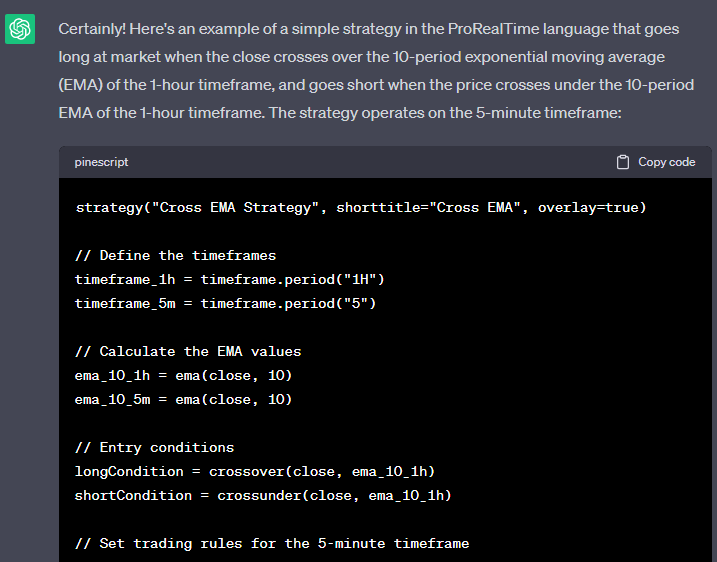This screenshot has width=717, height=562.
Task: Click the ema_10_1h = ema(close, 10) line
Action: pyautogui.click(x=183, y=375)
